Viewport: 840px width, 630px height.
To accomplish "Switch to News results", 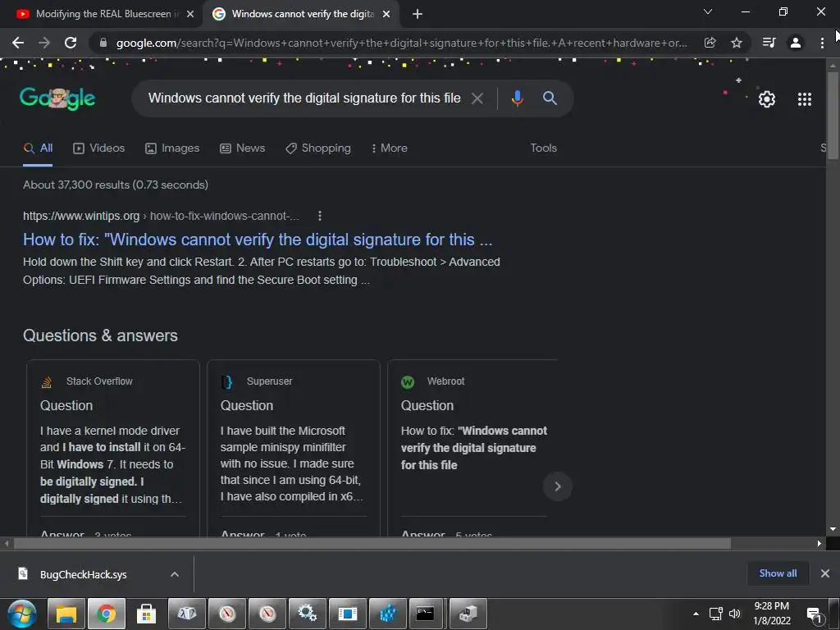I will click(x=243, y=148).
